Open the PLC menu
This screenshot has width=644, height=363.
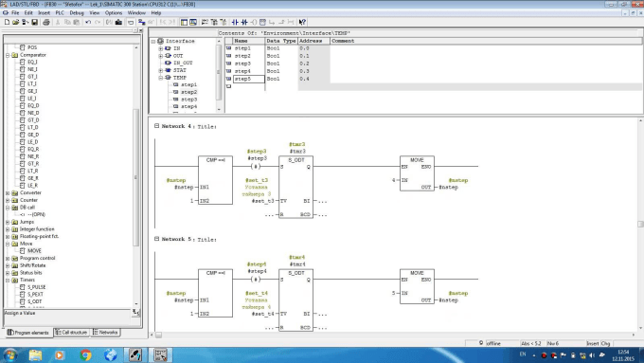60,12
